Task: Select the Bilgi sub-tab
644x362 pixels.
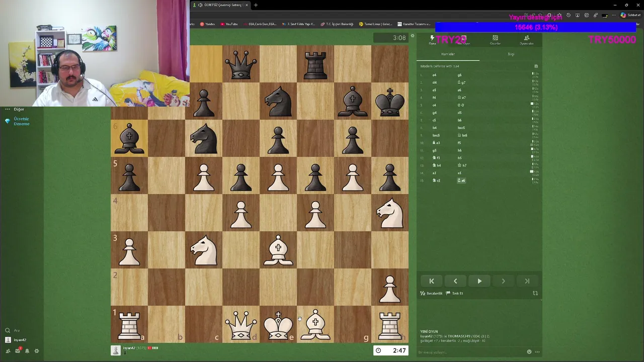Action: (511, 54)
